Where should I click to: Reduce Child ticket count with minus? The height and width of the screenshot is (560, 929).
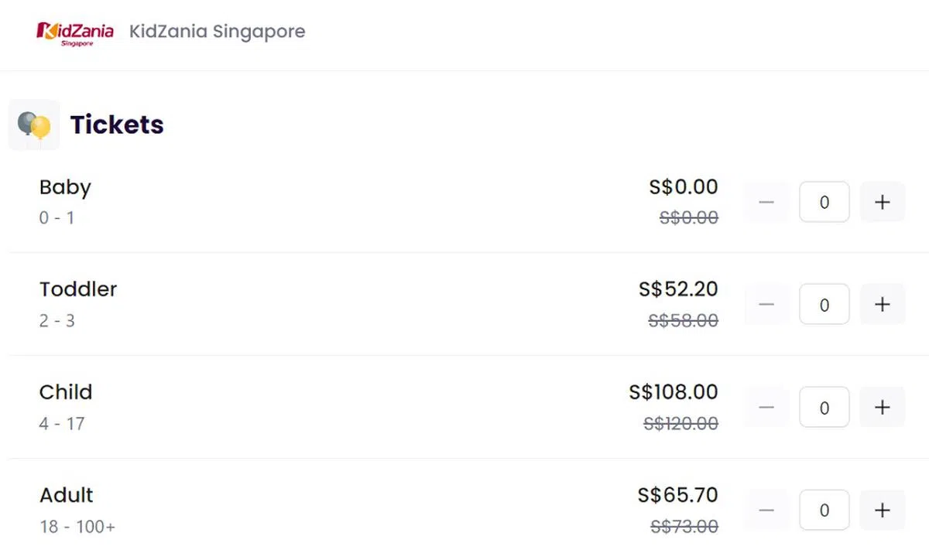(x=766, y=408)
